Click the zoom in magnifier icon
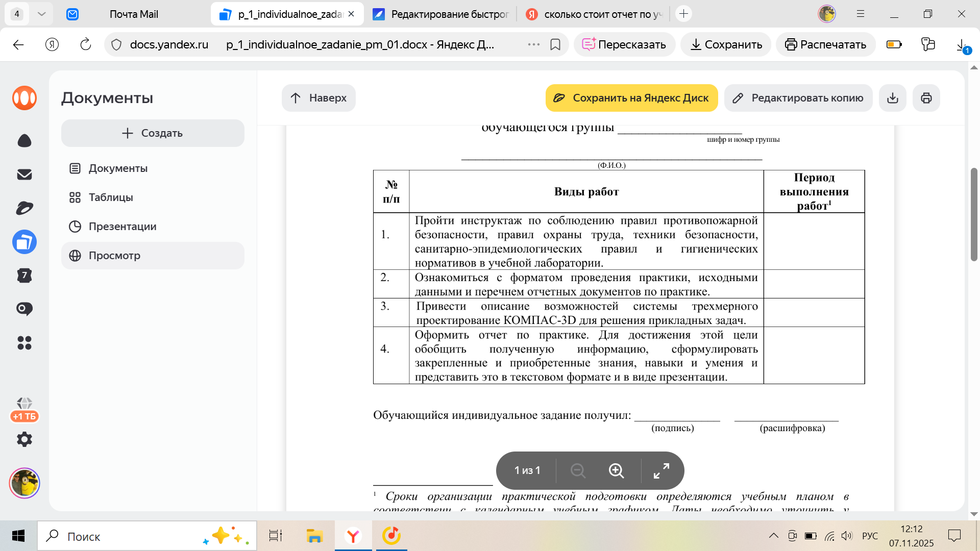Image resolution: width=980 pixels, height=551 pixels. (616, 470)
